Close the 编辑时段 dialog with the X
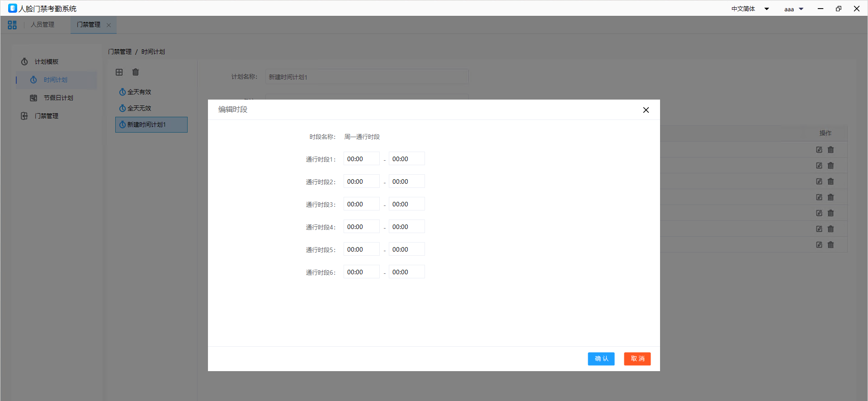This screenshot has width=868, height=401. (x=646, y=110)
